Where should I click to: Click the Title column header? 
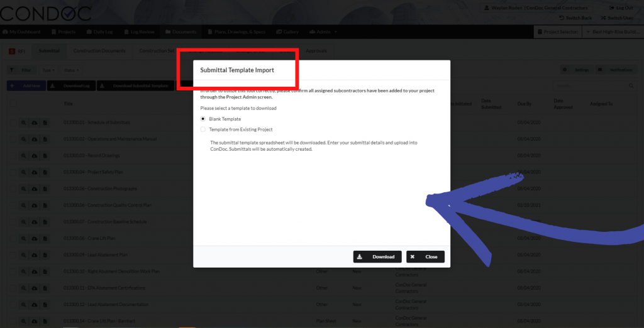click(68, 104)
